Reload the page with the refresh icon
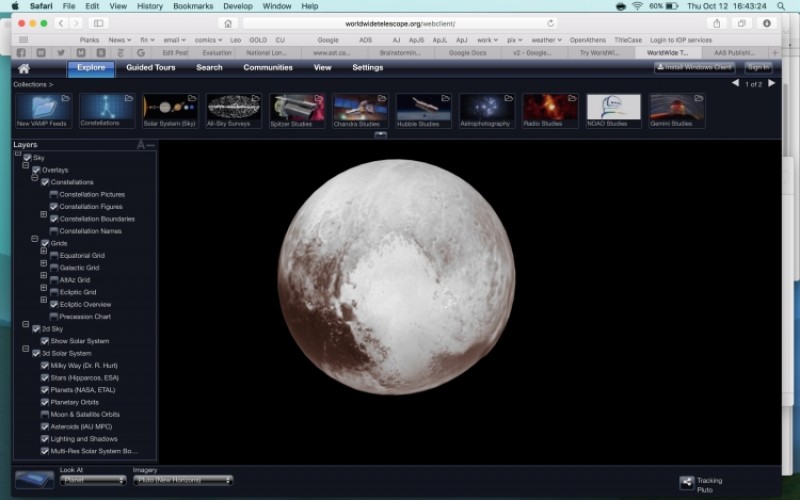800x500 pixels. [551, 23]
